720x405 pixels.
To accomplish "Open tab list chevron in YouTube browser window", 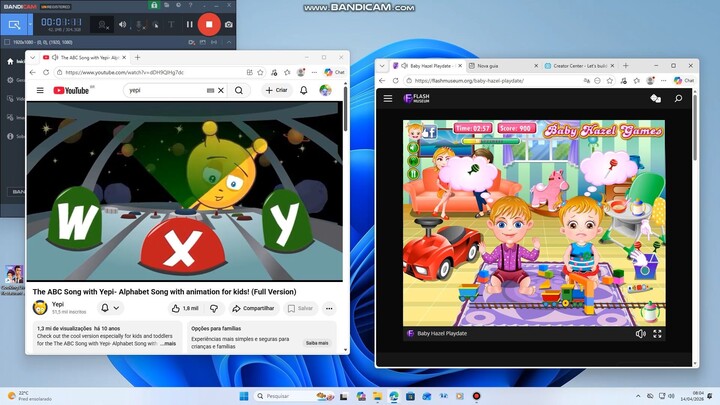I will 33,57.
